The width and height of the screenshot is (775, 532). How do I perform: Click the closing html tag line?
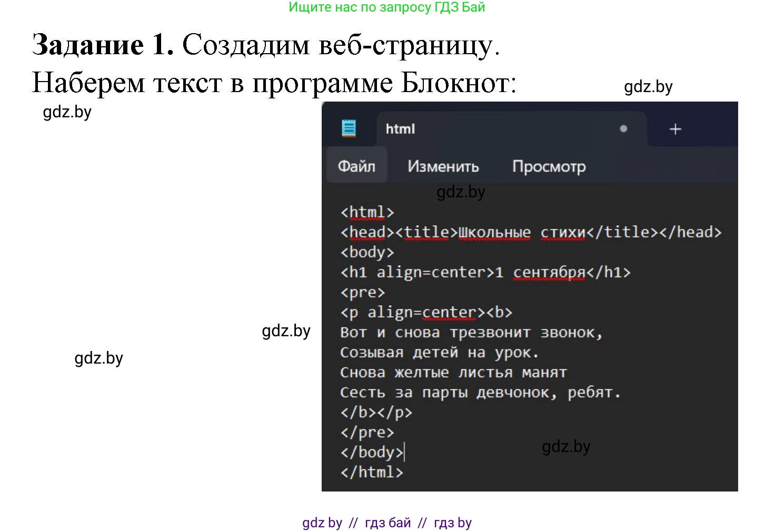click(372, 471)
